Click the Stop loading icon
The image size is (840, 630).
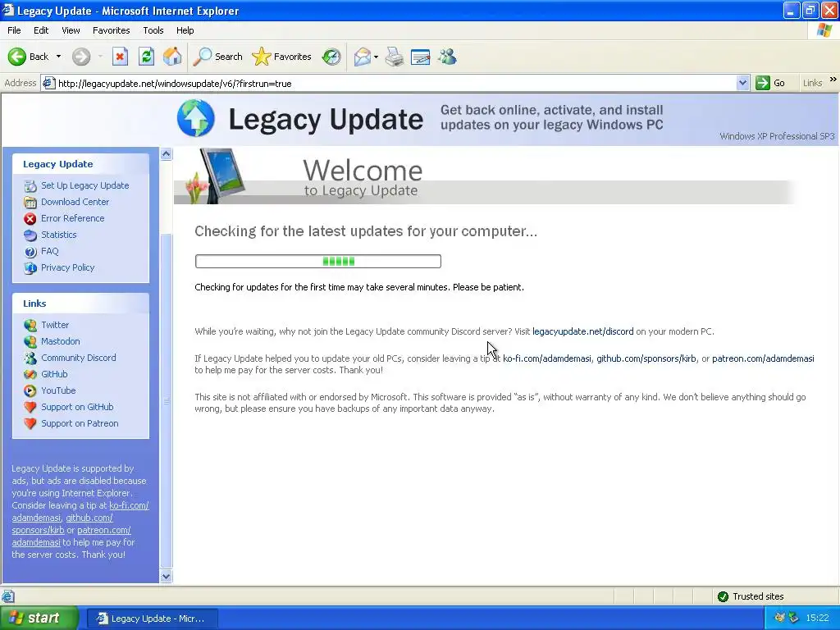[120, 57]
